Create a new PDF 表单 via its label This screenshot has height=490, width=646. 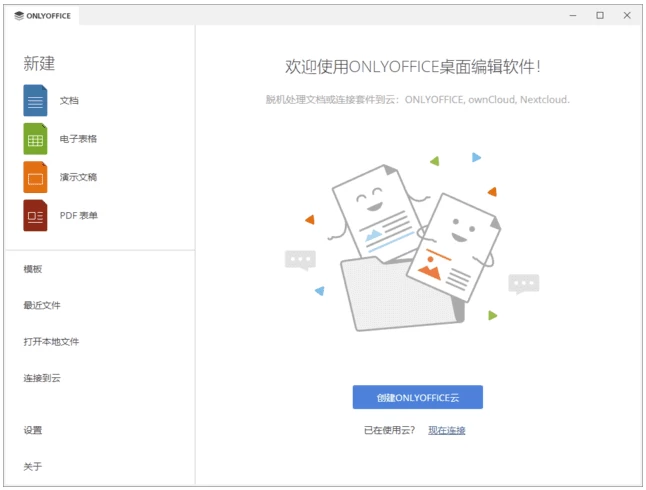point(79,216)
